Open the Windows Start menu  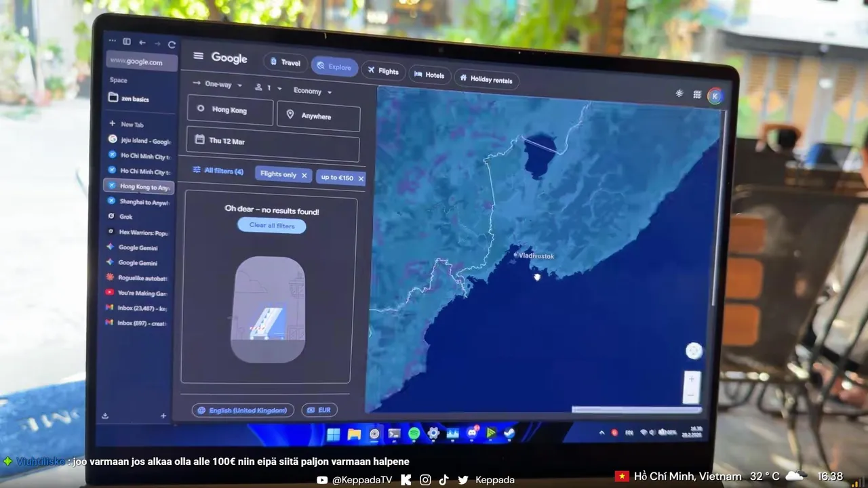(x=334, y=434)
